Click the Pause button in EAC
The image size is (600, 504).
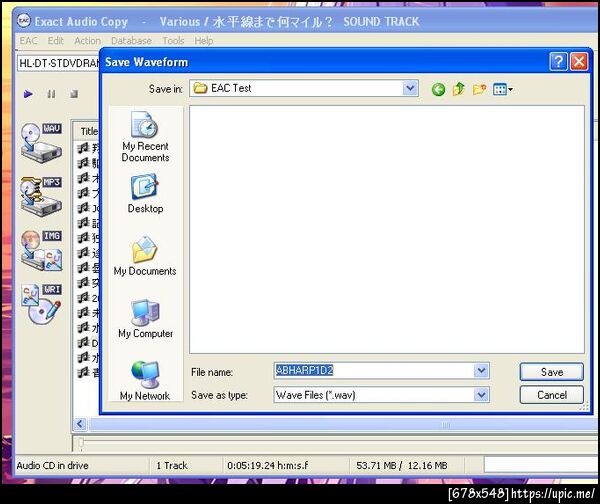click(x=51, y=94)
